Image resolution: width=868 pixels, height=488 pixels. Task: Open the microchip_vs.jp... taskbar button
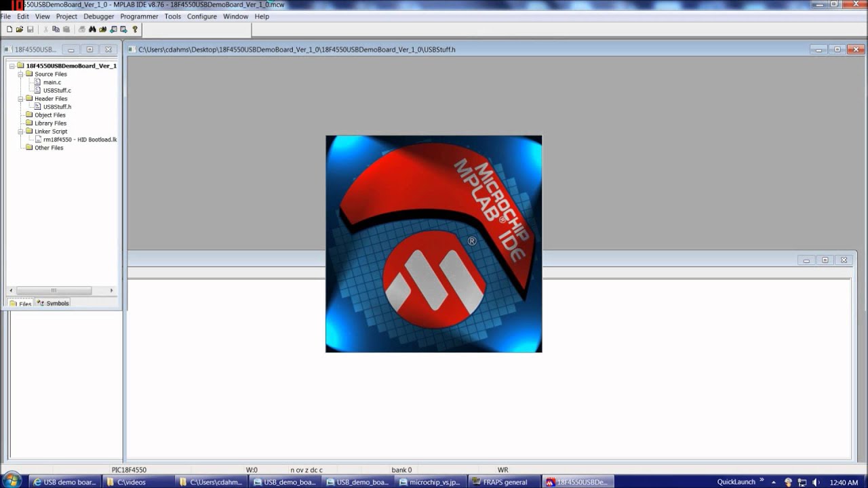click(x=431, y=482)
